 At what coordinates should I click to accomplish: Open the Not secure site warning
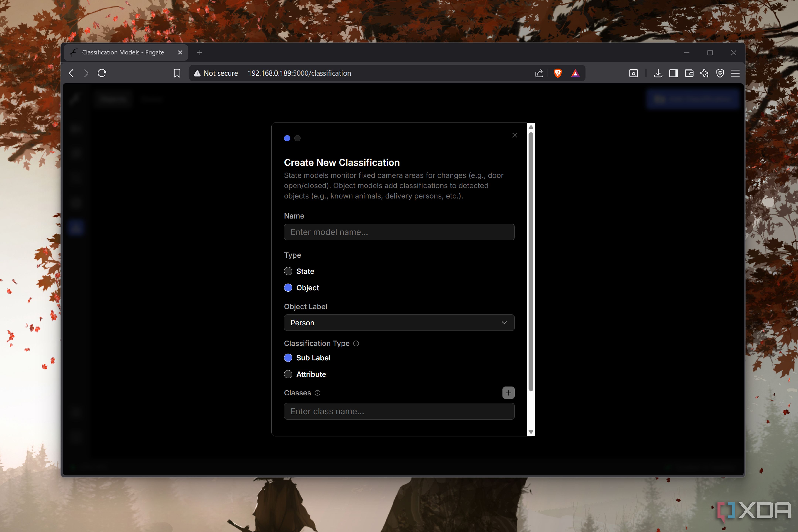click(216, 73)
